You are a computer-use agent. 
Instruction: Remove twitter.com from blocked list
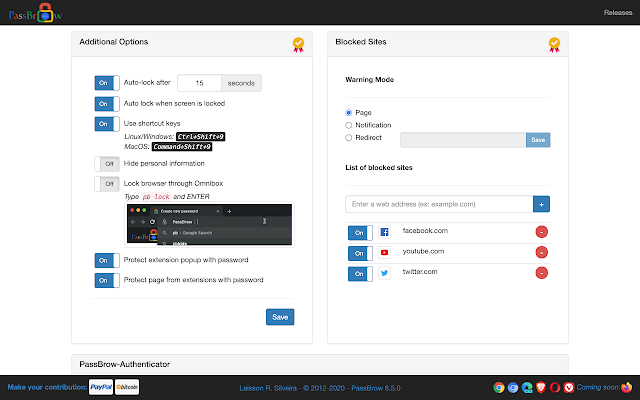click(x=541, y=273)
